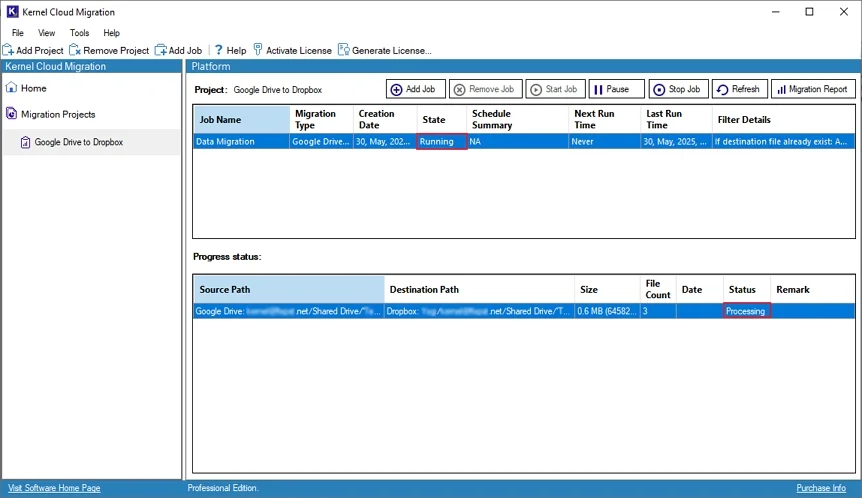Screen dimensions: 862x498
Task: Refresh the job list
Action: point(739,89)
